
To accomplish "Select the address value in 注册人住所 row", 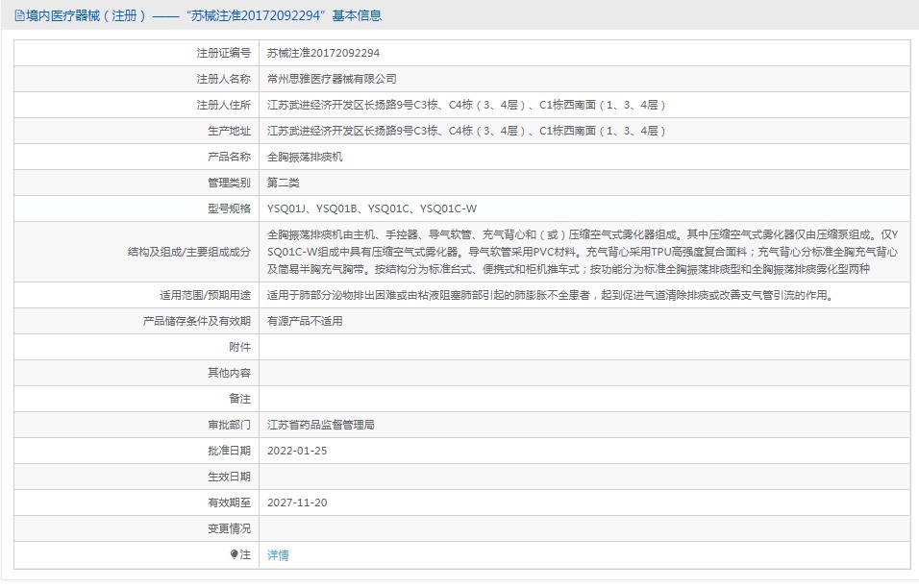I will 466,105.
